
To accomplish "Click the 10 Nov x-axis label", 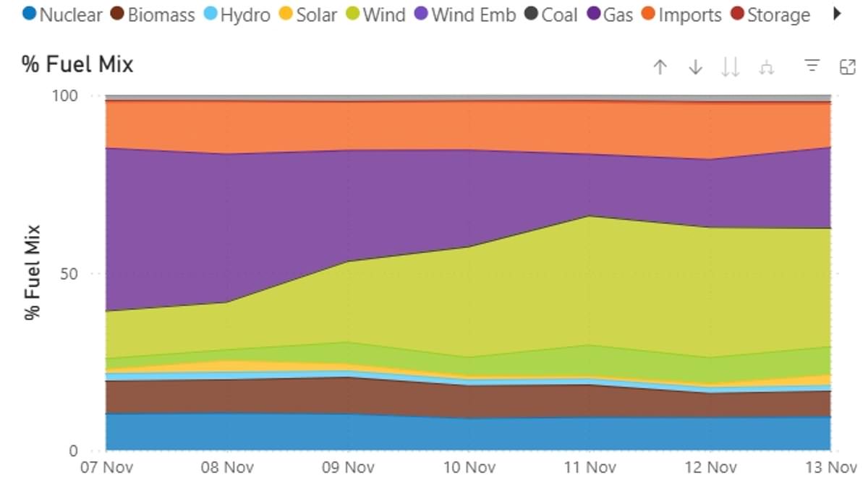I will 469,467.
